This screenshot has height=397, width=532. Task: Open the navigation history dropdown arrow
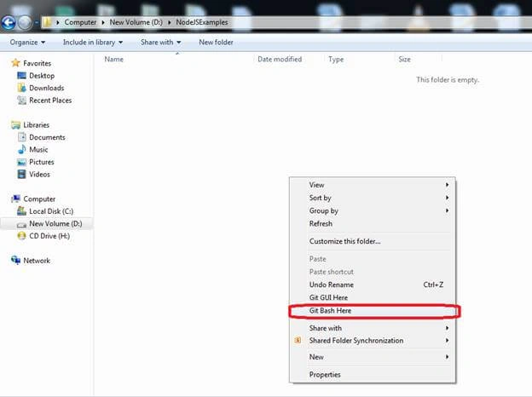tap(37, 23)
